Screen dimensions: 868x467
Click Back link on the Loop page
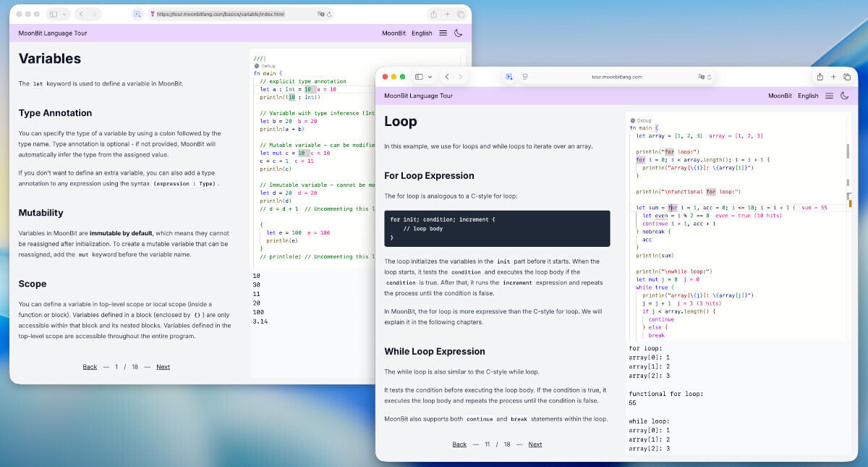click(459, 445)
